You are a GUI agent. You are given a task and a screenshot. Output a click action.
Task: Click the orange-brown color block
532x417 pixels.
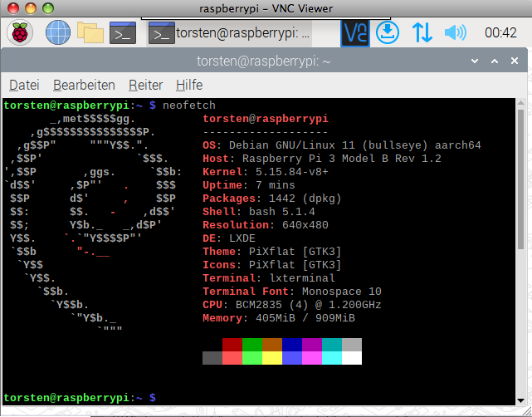click(272, 345)
